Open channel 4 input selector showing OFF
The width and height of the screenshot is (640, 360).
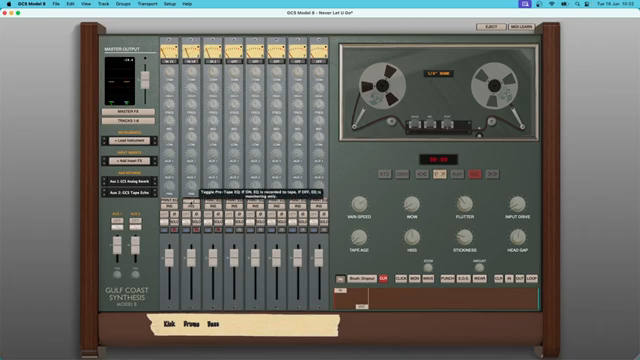coord(234,62)
